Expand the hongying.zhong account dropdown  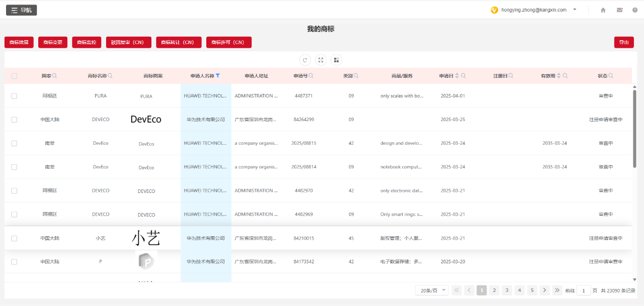pyautogui.click(x=574, y=10)
